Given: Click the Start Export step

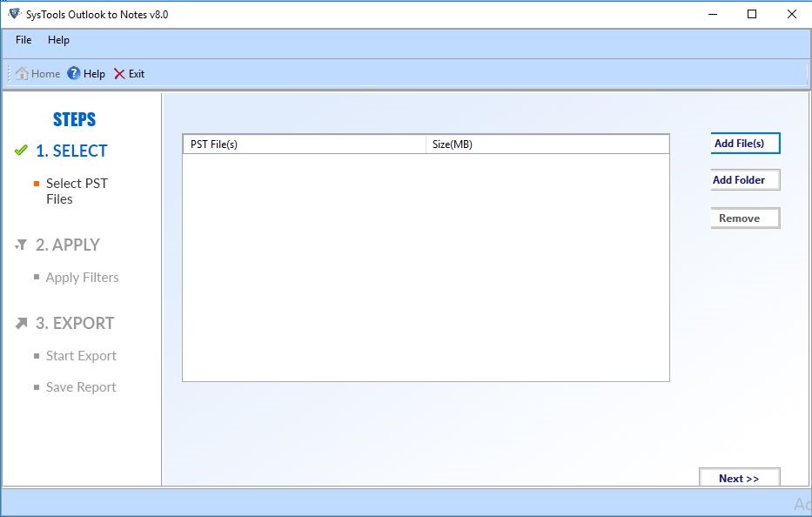Looking at the screenshot, I should tap(81, 356).
